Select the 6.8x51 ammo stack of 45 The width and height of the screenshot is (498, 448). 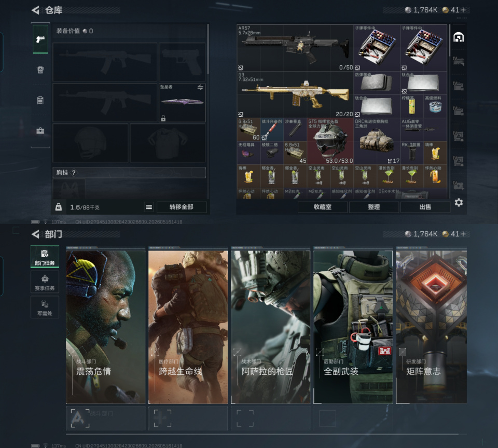(295, 153)
